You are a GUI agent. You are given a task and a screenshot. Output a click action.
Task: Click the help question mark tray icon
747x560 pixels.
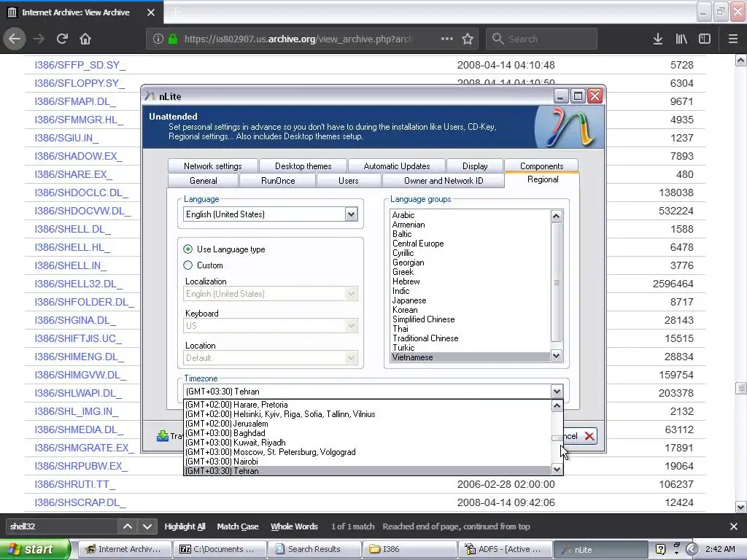click(660, 549)
